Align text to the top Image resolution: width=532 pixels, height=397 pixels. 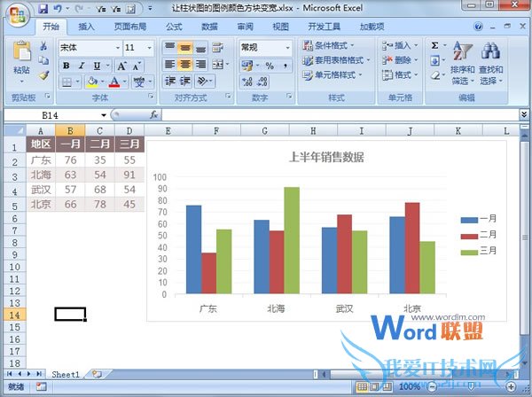pos(169,48)
